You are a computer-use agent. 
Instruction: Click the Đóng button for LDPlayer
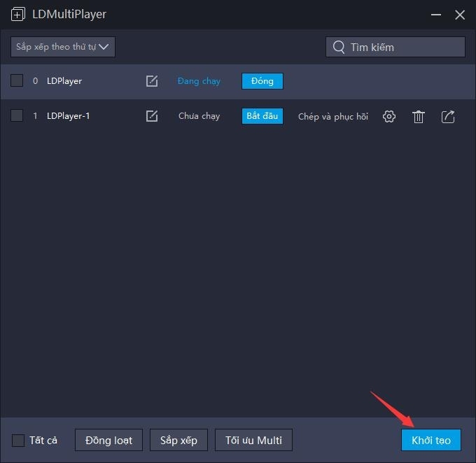pyautogui.click(x=262, y=81)
